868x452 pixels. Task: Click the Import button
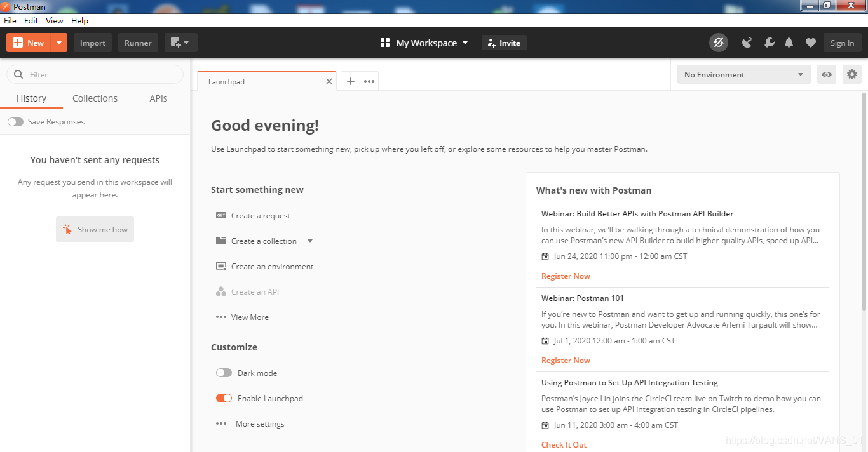[93, 43]
